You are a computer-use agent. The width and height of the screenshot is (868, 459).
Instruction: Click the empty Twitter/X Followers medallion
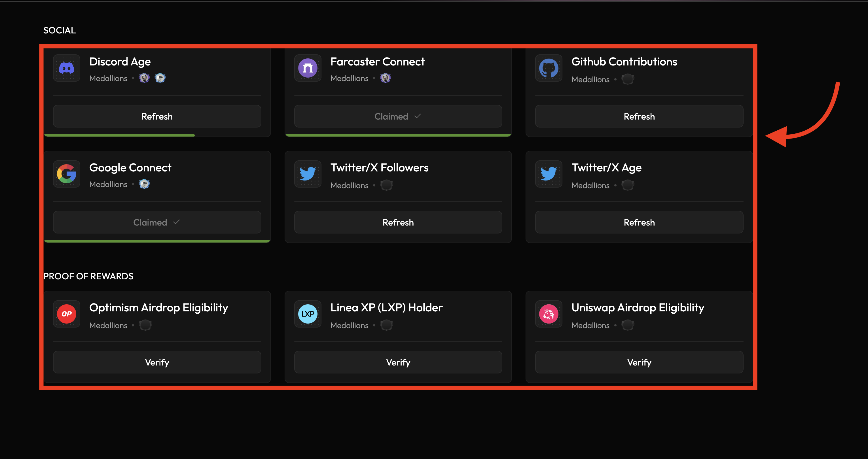[386, 185]
